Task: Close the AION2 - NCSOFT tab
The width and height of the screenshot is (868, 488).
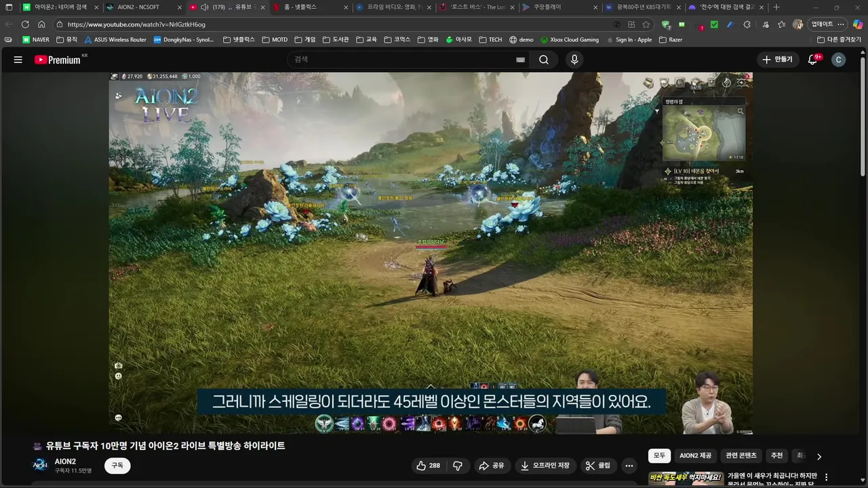Action: coord(179,7)
